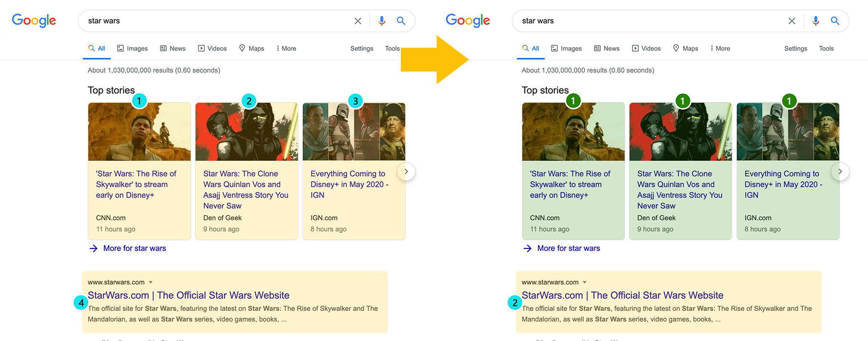Click '11 hours ago' in the green CNN card
This screenshot has height=341, width=868.
click(x=550, y=229)
